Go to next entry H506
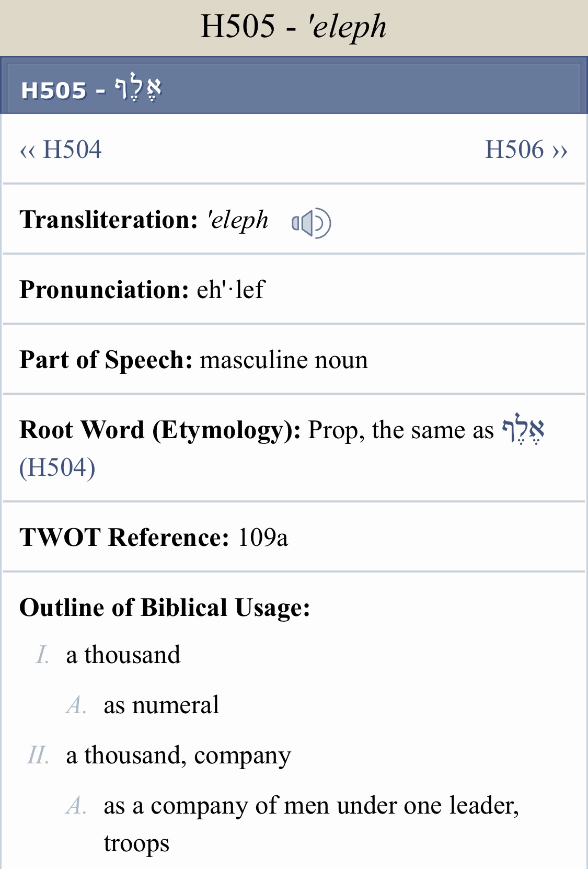Image resolution: width=588 pixels, height=869 pixels. (x=526, y=150)
